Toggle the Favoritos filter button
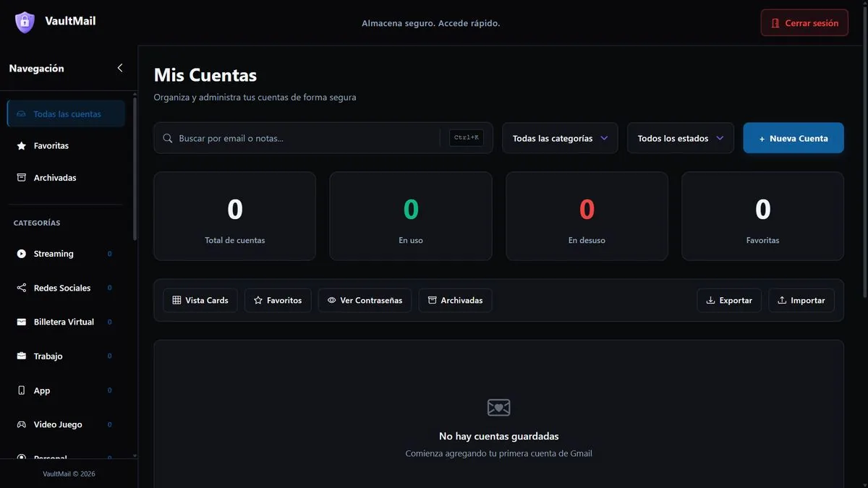This screenshot has width=868, height=488. [x=278, y=300]
